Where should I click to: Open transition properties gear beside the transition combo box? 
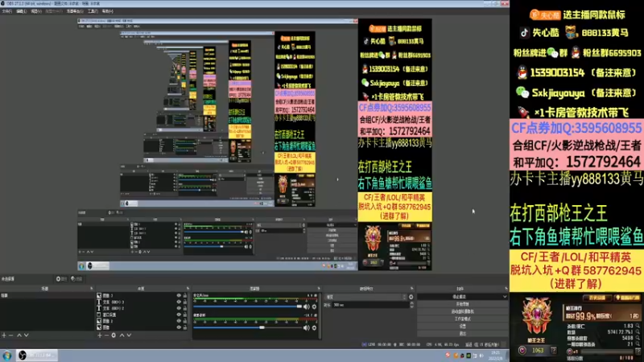tap(411, 297)
